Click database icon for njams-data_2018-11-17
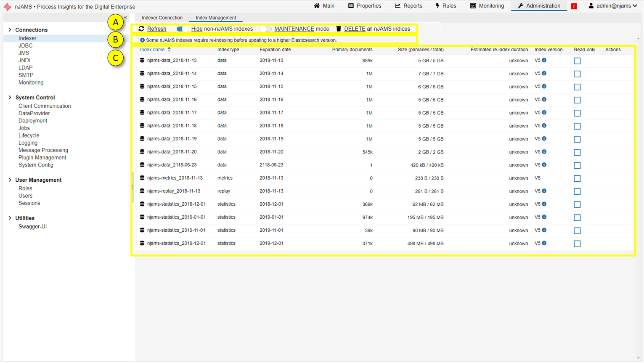This screenshot has height=363, width=644. (x=142, y=112)
